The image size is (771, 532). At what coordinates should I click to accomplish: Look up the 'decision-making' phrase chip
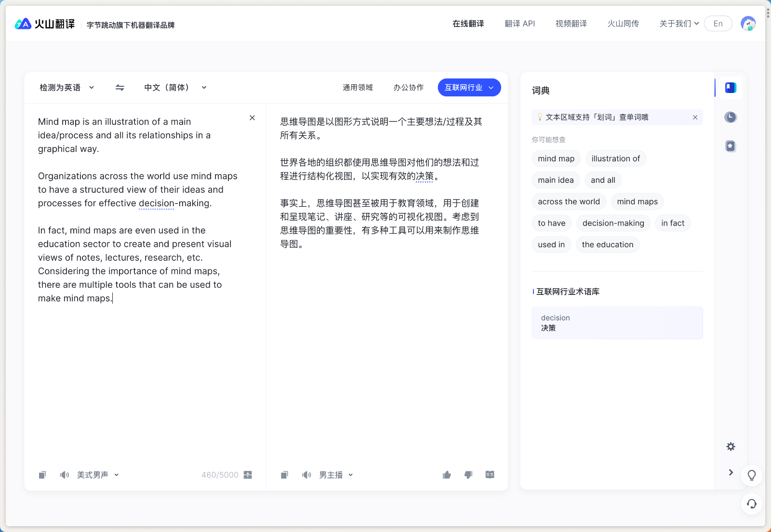[613, 223]
